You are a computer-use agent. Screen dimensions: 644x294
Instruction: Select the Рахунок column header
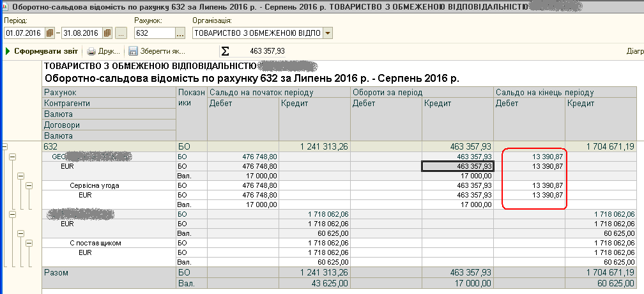tap(109, 93)
